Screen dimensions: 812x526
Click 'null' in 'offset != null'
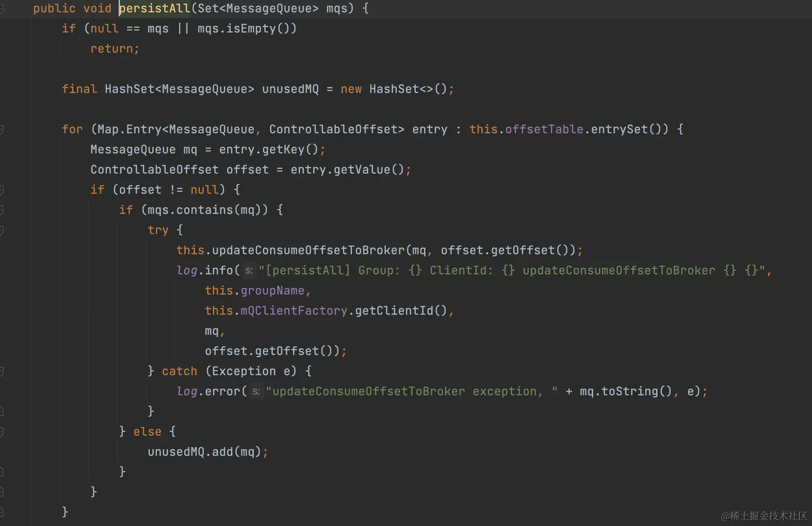pyautogui.click(x=204, y=190)
